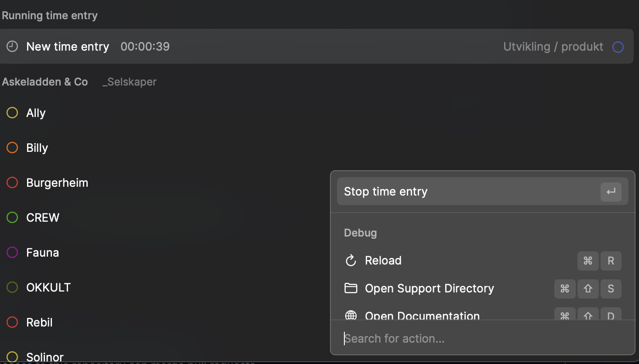Click the purple circle icon for Fauna
The image size is (639, 364).
pyautogui.click(x=12, y=252)
